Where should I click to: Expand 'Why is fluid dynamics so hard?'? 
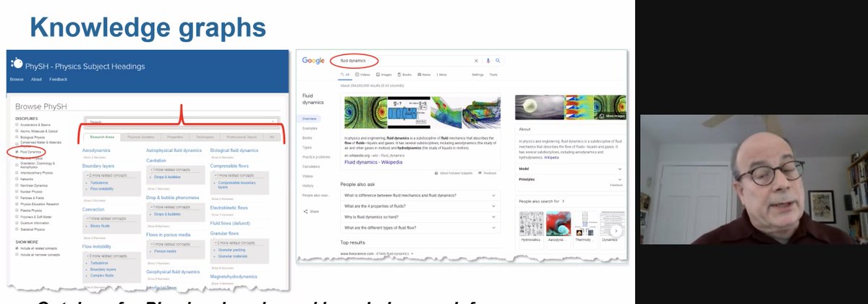coord(421,217)
